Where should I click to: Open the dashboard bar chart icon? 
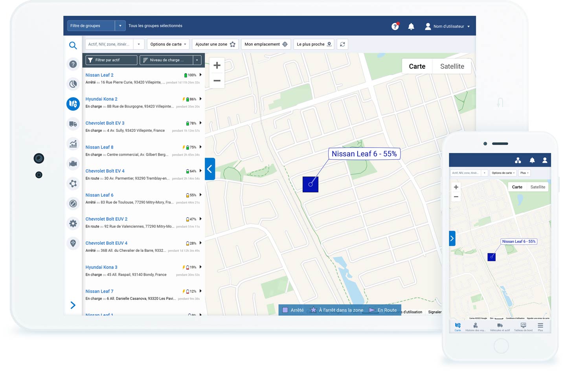click(x=73, y=144)
